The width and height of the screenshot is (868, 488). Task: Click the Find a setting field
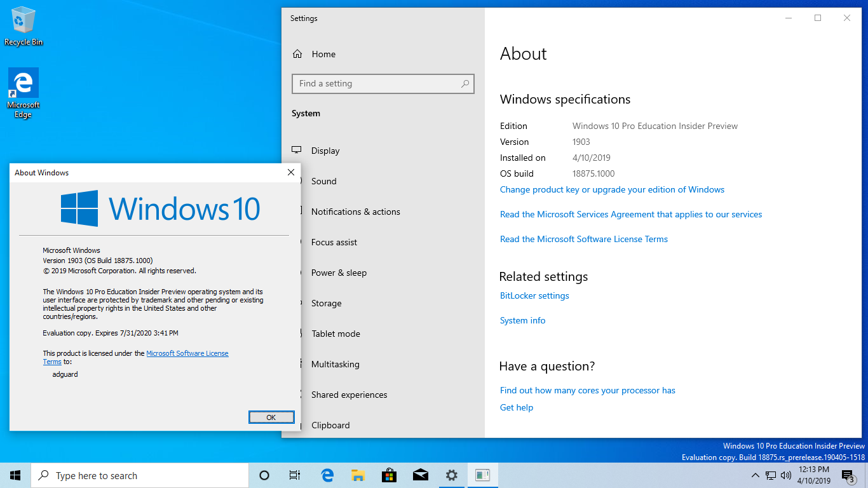pyautogui.click(x=383, y=83)
